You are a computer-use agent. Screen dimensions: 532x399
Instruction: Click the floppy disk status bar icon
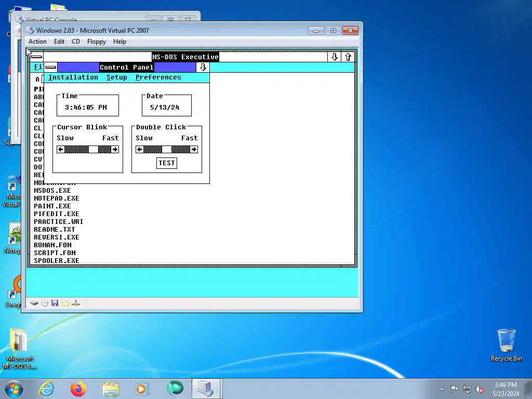[x=55, y=303]
